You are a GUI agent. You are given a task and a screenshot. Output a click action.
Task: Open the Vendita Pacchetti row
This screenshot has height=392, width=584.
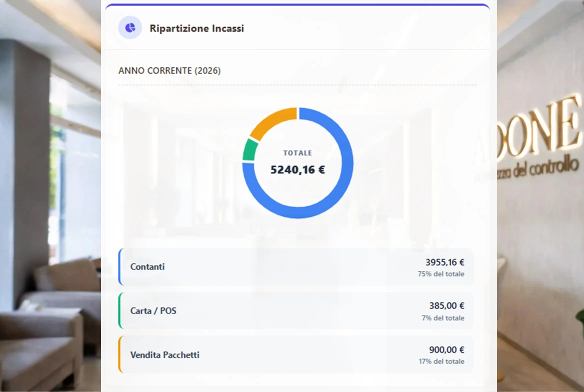tap(165, 355)
